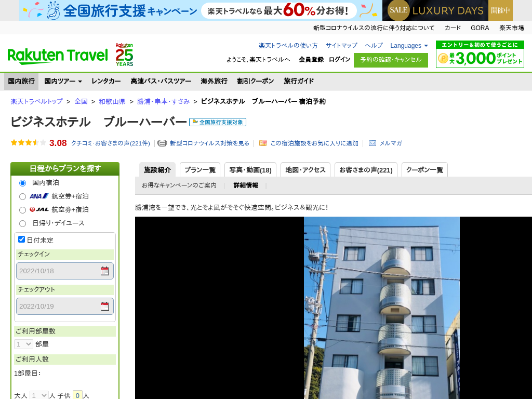Open the 楽天トラベルの使い方 link

[x=288, y=46]
